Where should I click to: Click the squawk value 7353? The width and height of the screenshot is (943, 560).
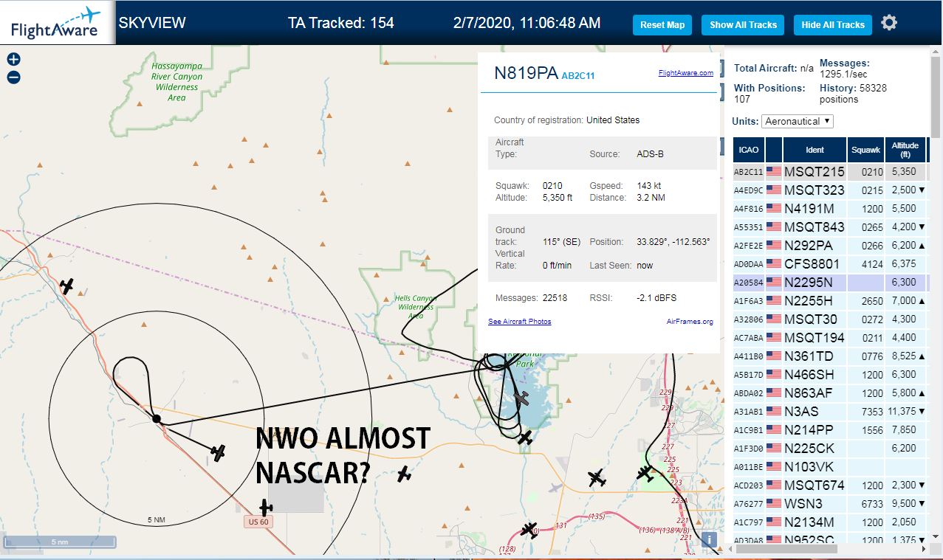pyautogui.click(x=873, y=411)
